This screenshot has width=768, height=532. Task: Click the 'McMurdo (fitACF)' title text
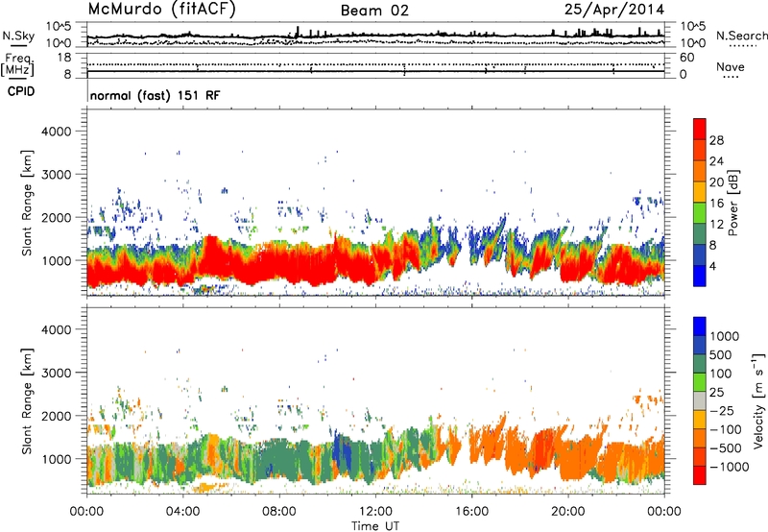click(161, 10)
